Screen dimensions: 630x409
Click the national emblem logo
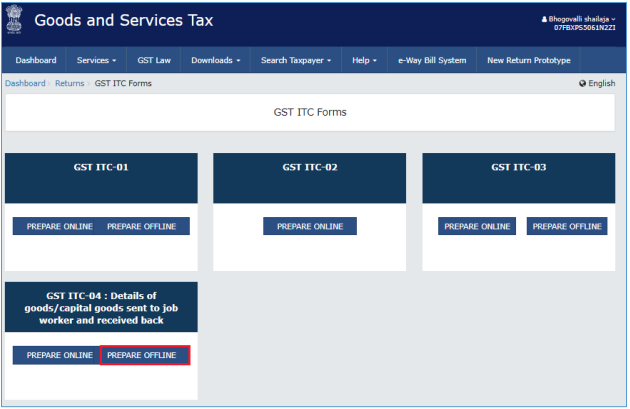(x=14, y=19)
